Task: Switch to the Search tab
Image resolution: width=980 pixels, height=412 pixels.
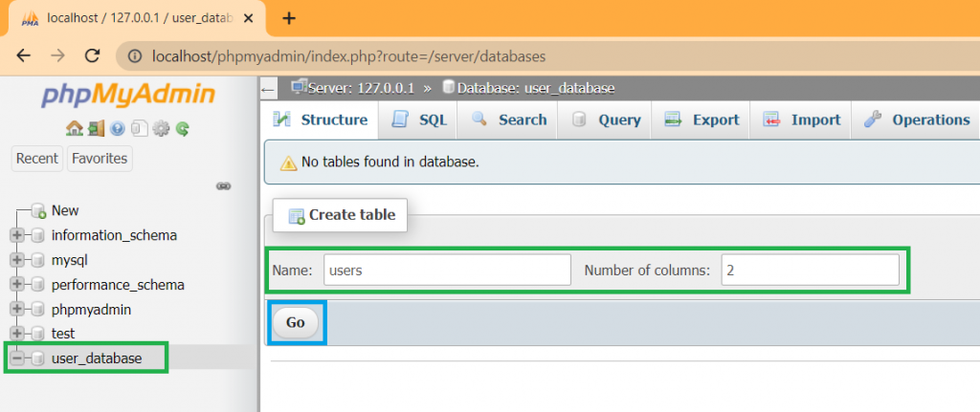Action: [509, 119]
